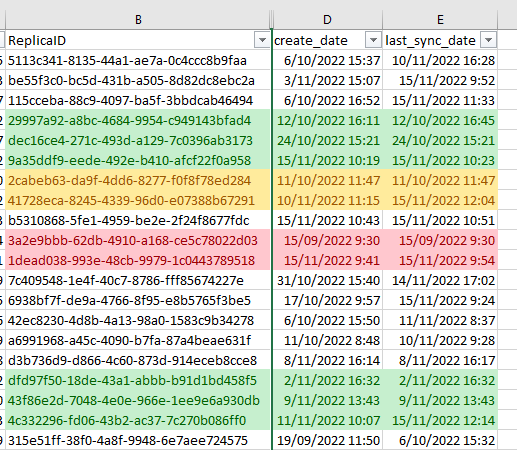Image resolution: width=517 pixels, height=450 pixels.
Task: Select yellow cell 2cabeb63-da9f-4dd6-8277-f0f8f78ed284
Action: [x=138, y=180]
